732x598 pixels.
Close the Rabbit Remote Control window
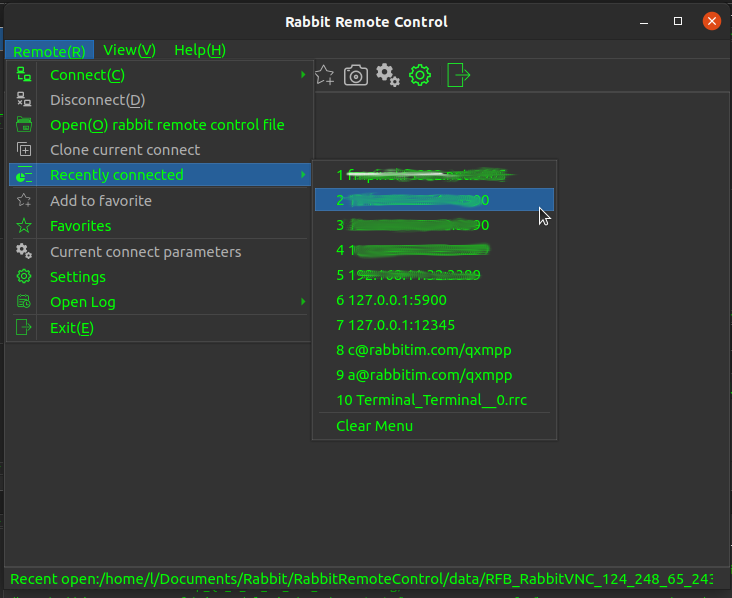tap(711, 21)
